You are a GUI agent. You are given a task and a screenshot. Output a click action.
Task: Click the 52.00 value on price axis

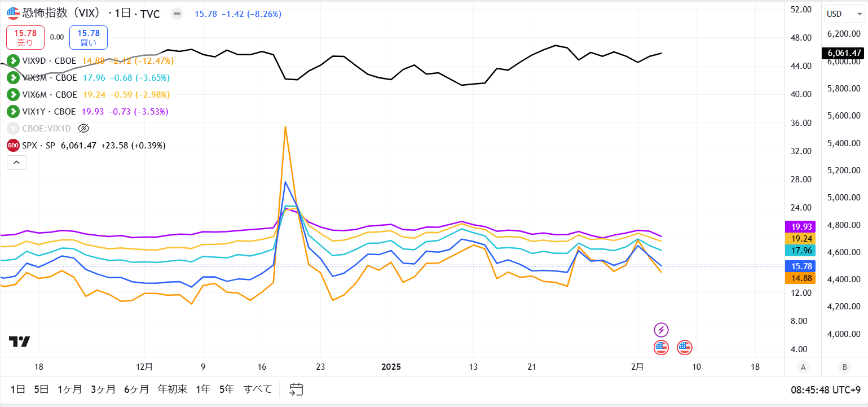click(801, 9)
